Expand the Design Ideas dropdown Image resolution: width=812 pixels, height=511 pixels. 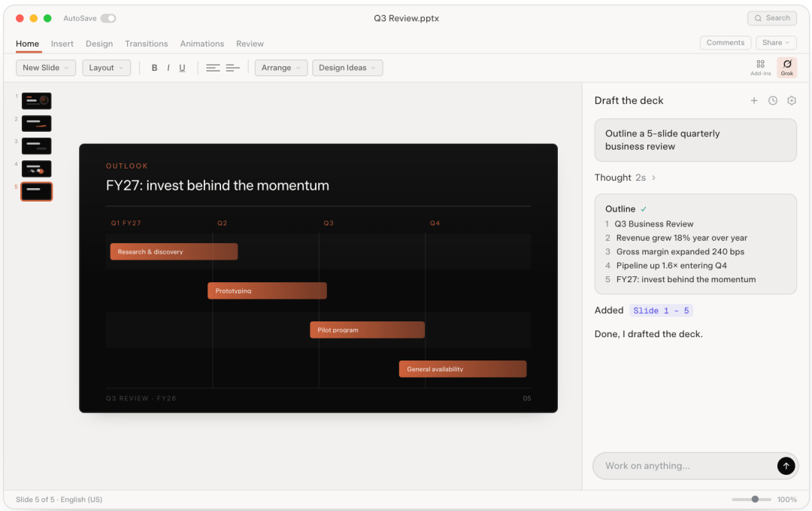click(x=347, y=68)
